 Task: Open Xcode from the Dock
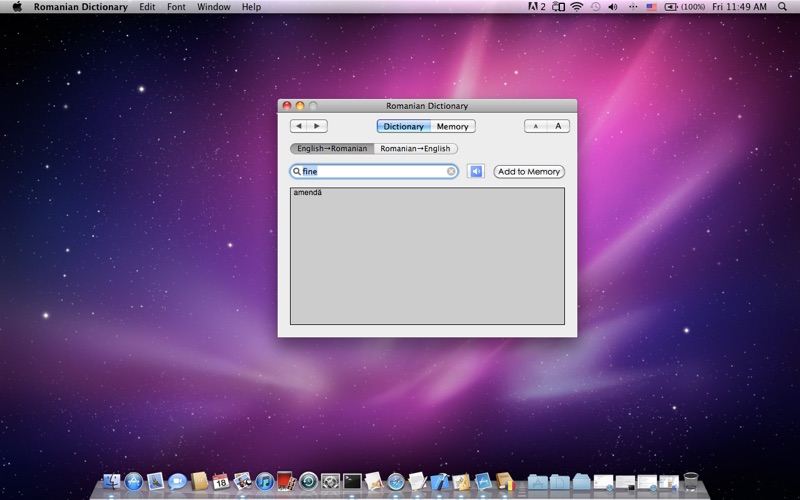439,481
